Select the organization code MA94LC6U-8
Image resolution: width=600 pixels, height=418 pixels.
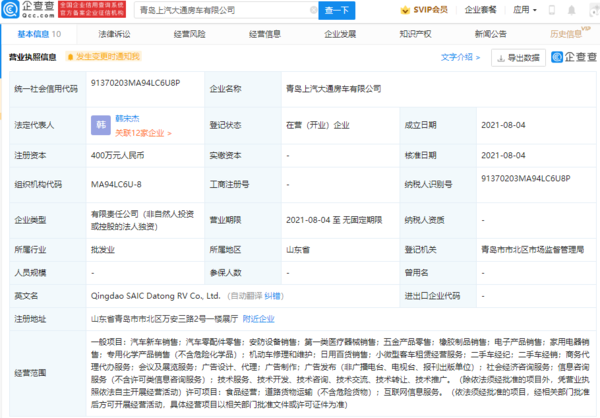(x=116, y=185)
